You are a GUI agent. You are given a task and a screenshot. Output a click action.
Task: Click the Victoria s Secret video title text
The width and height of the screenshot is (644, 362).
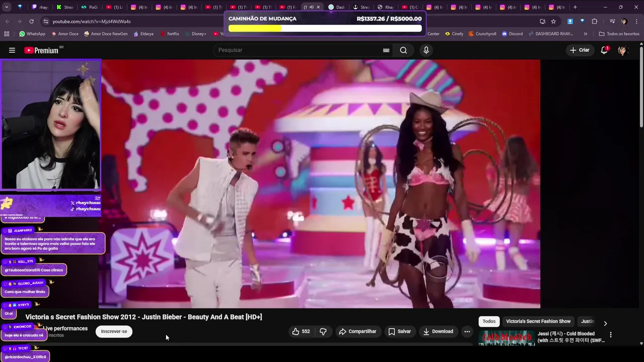144,317
